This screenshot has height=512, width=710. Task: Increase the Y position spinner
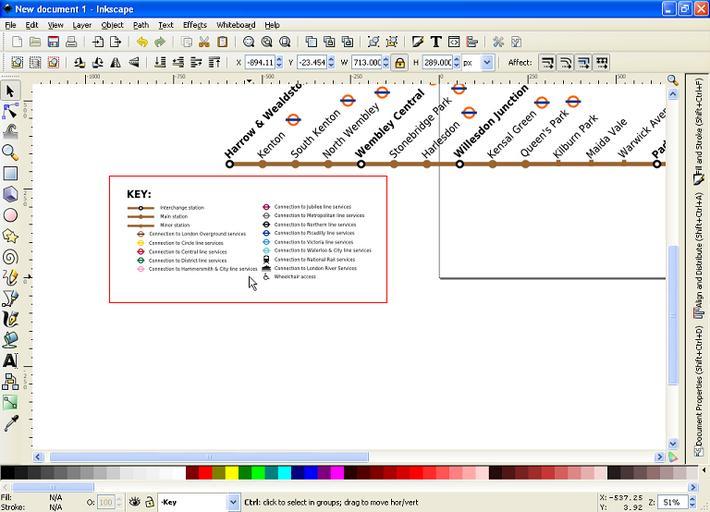point(331,59)
